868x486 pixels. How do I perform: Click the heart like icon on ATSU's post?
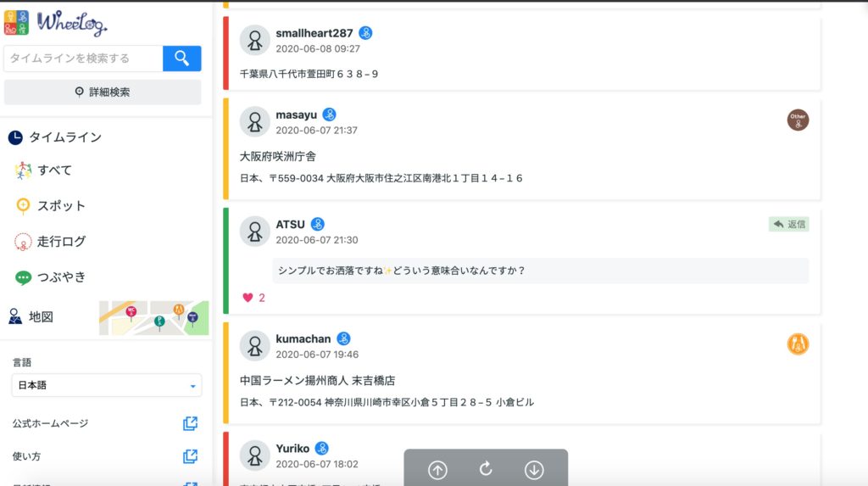pos(248,298)
